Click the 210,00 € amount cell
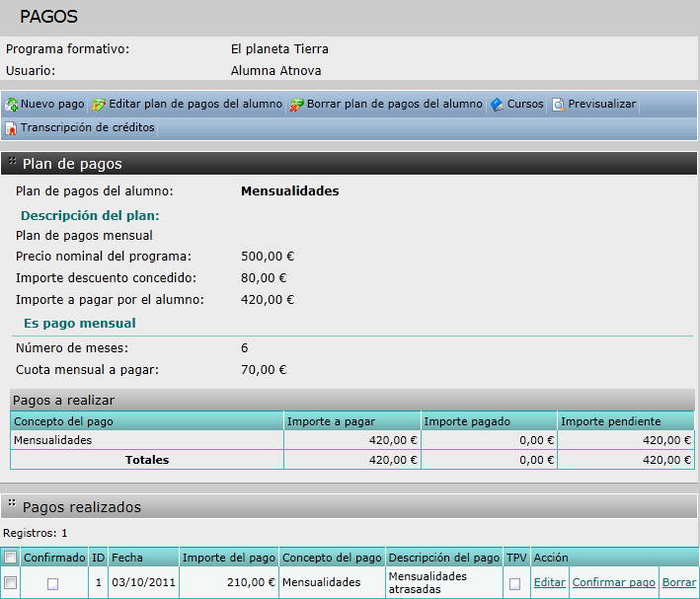This screenshot has height=599, width=700. point(229,582)
